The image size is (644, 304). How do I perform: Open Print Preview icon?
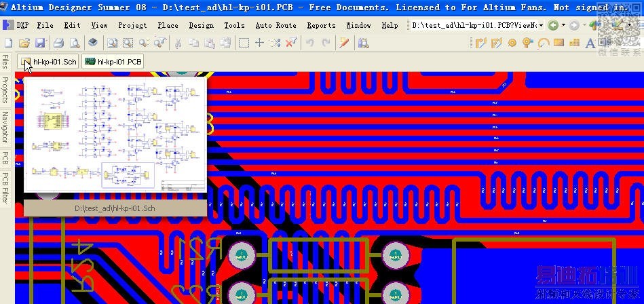tap(75, 43)
